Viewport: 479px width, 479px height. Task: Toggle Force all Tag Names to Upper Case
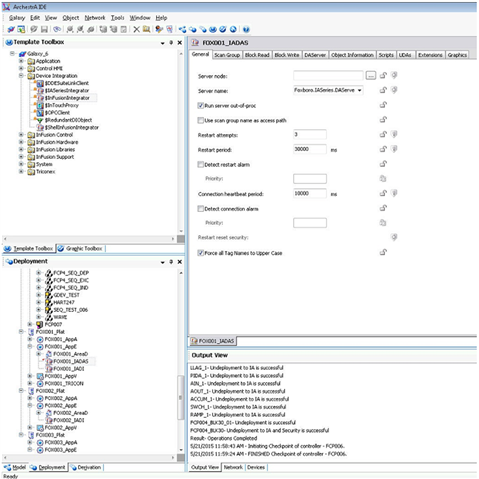(201, 253)
